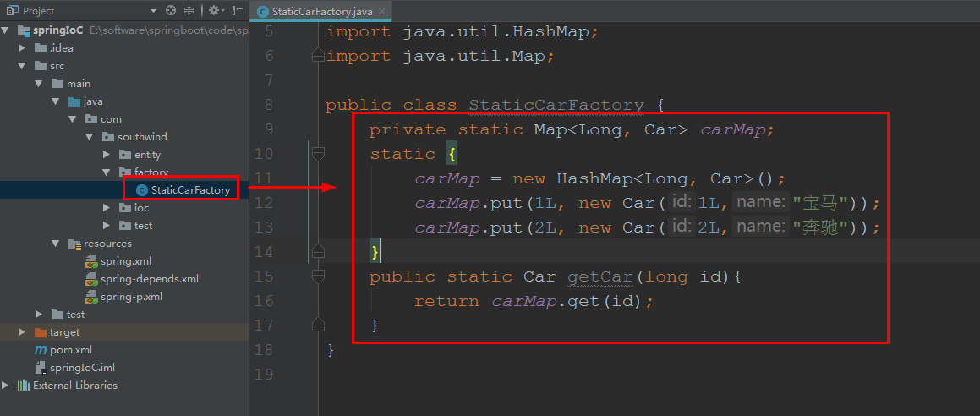The height and width of the screenshot is (416, 980).
Task: Select the resources folder
Action: (x=107, y=244)
